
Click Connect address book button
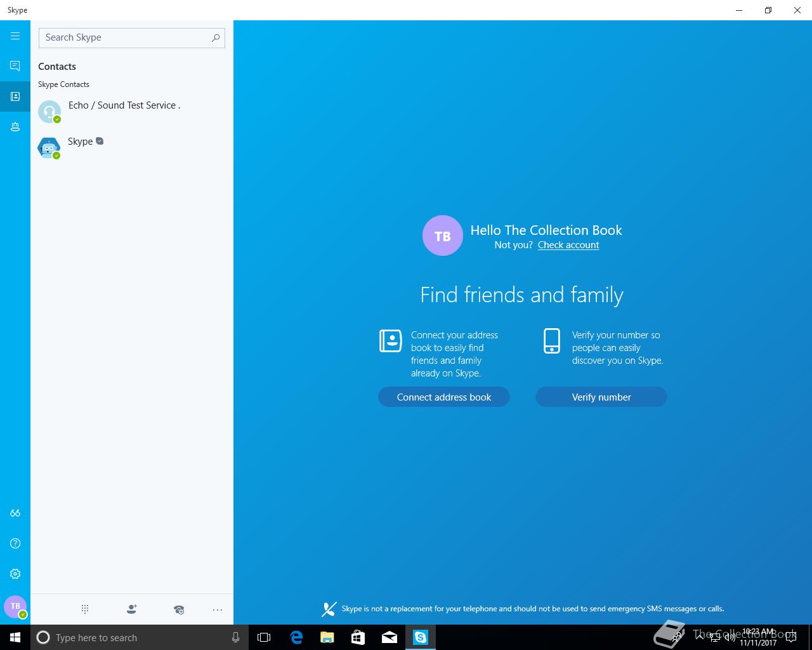[444, 397]
